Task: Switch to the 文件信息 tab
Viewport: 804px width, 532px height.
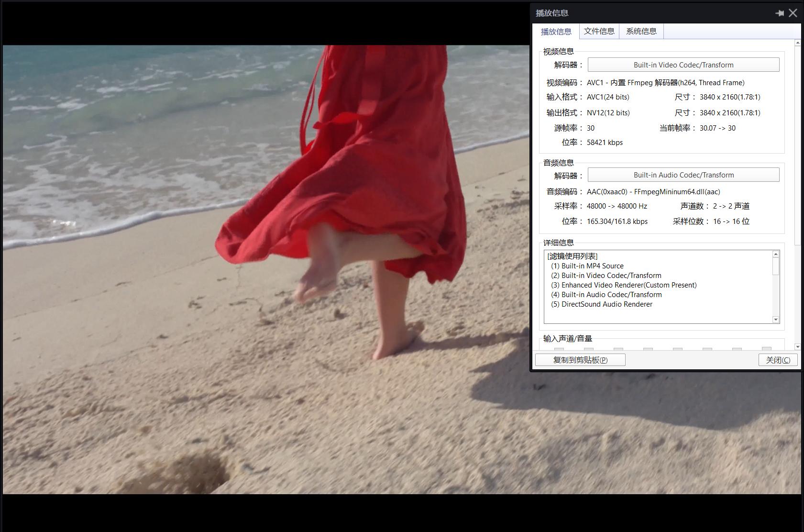Action: click(x=599, y=31)
